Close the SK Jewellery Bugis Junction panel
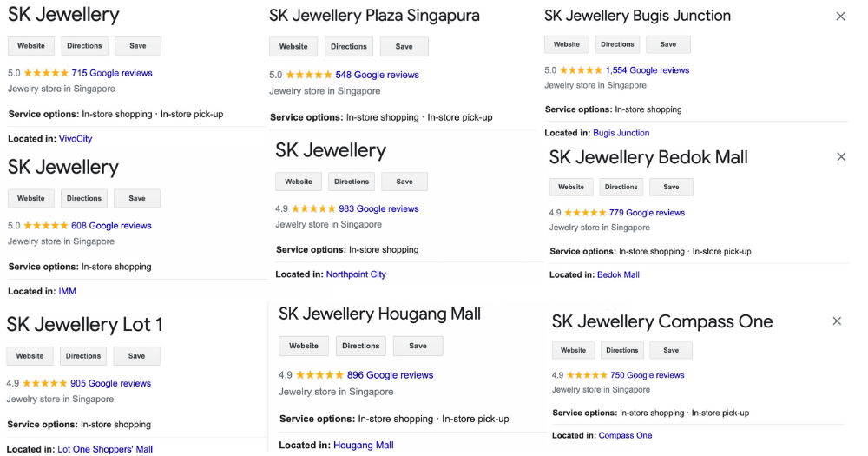 (840, 17)
